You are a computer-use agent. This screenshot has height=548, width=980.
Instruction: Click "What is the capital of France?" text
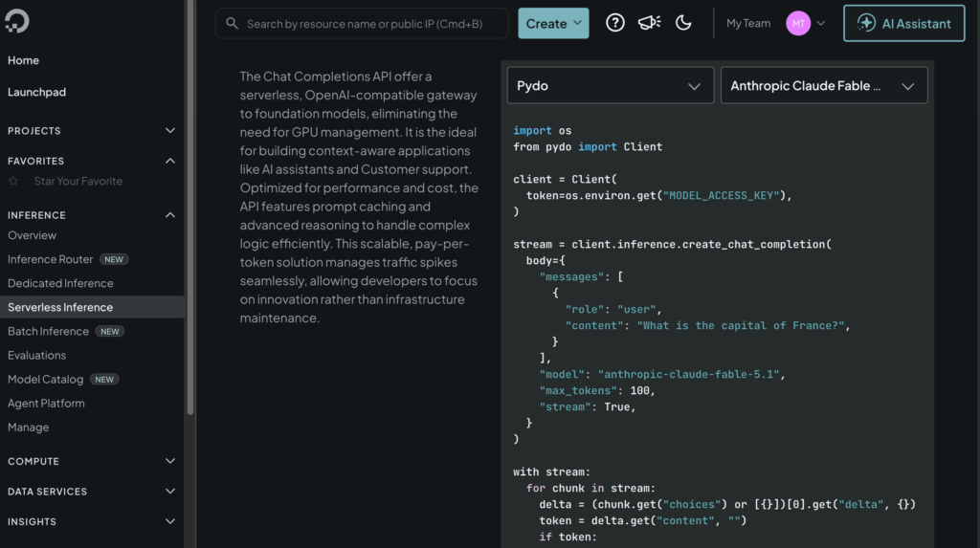tap(741, 325)
